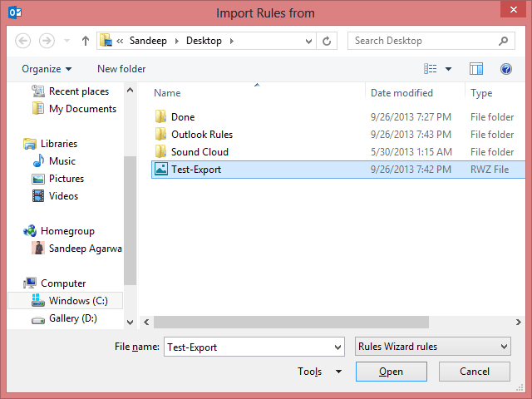Click the navigation pane vertical scrollbar thumb

coord(130,220)
